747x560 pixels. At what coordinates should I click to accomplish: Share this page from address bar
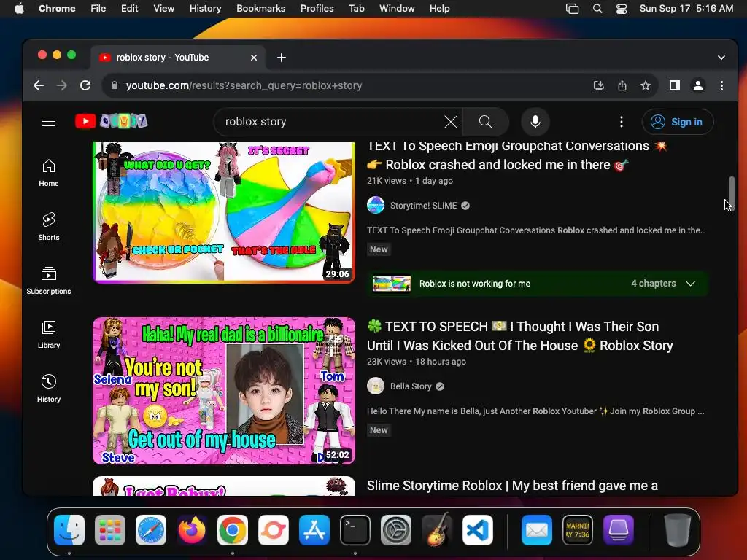pos(622,86)
